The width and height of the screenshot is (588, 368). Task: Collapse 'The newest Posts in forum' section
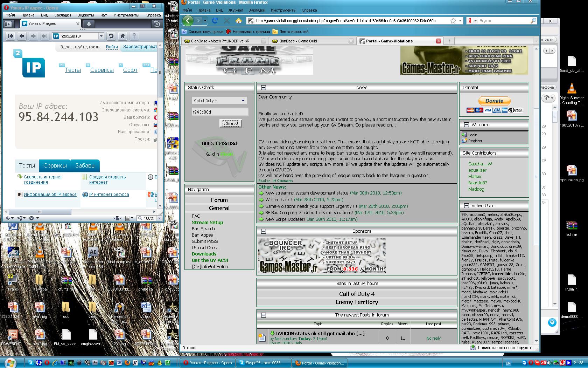tap(264, 315)
